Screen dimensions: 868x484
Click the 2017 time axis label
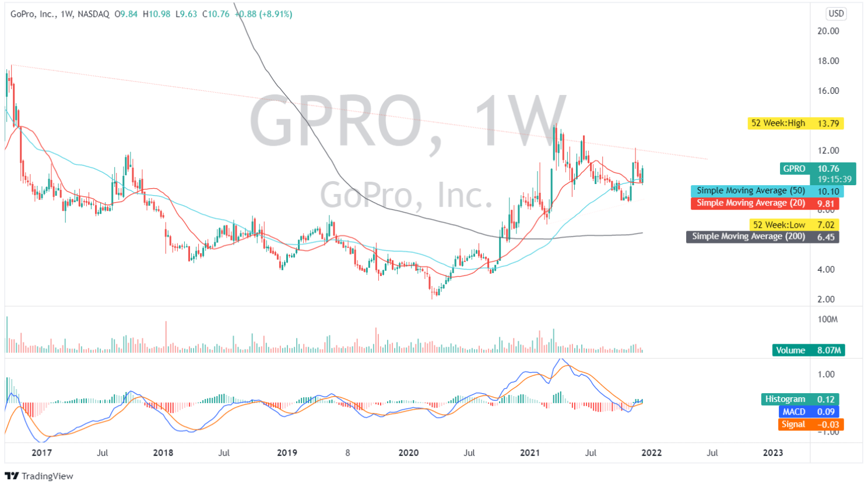(41, 453)
